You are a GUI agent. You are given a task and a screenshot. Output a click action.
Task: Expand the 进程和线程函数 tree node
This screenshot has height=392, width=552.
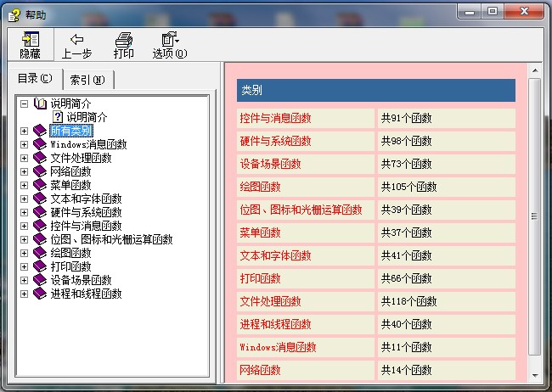click(24, 294)
